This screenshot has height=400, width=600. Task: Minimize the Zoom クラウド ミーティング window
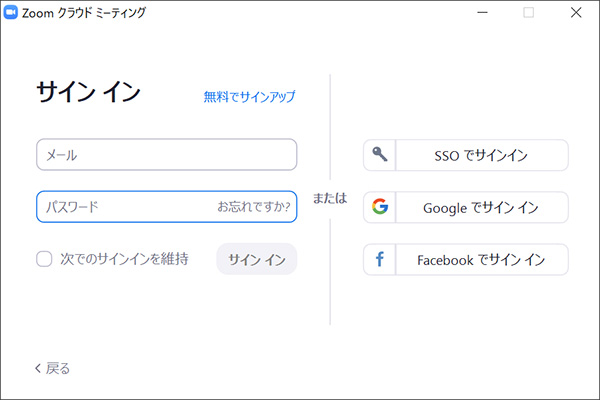[x=482, y=13]
